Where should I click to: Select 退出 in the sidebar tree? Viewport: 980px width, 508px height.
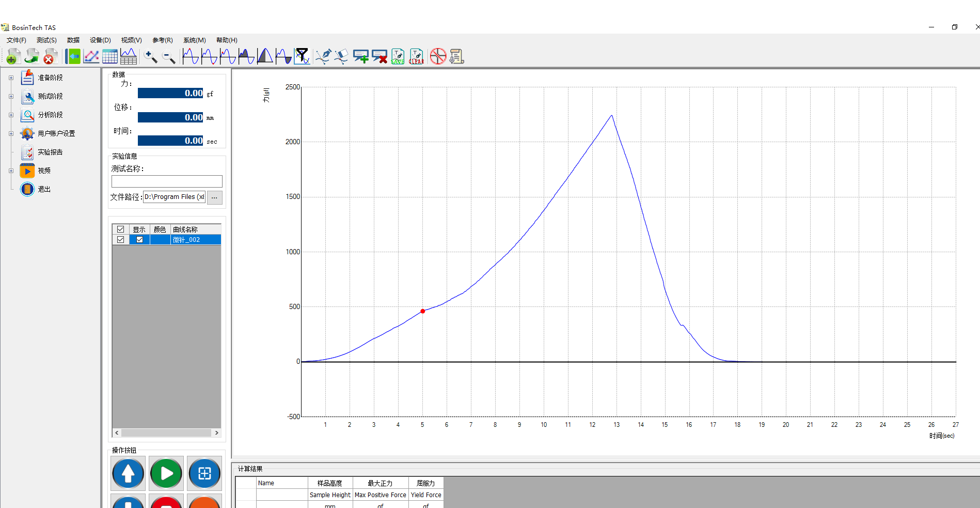tap(44, 190)
